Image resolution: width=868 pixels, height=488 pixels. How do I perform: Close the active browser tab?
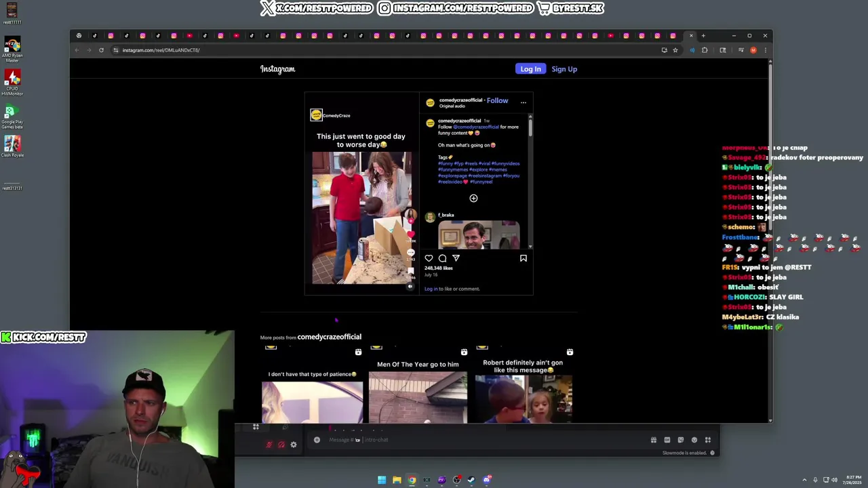(691, 36)
